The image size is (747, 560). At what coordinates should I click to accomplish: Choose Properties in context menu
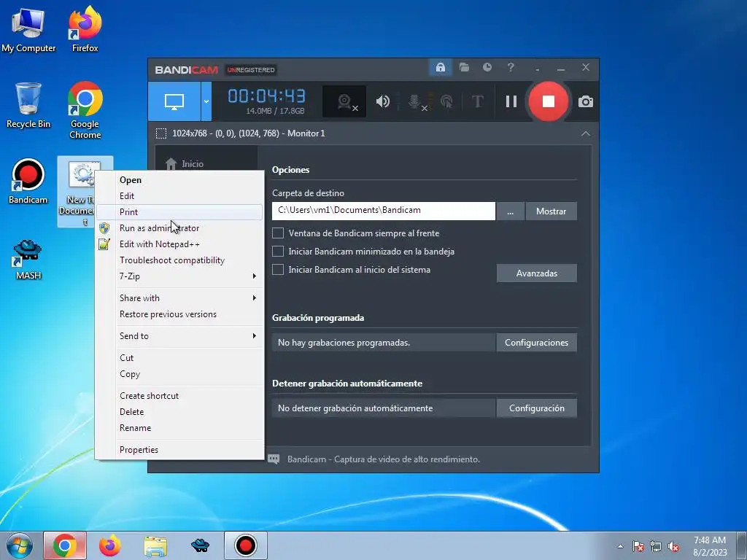179,450
